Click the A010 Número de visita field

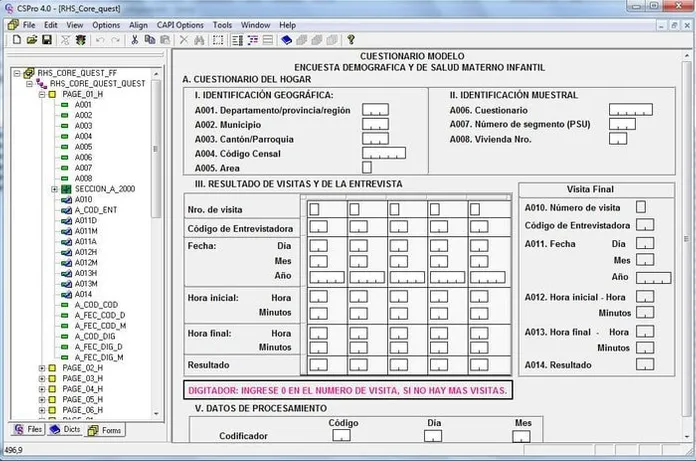[641, 207]
